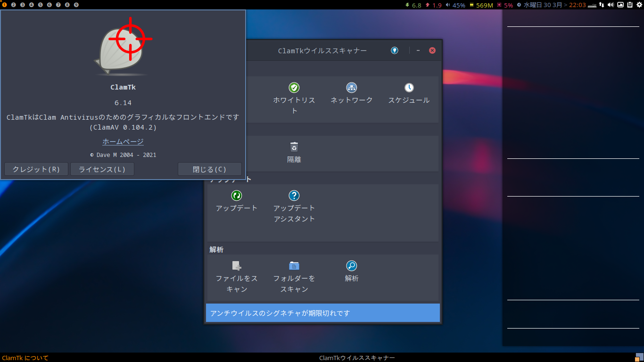Viewport: 644px width, 362px height.
Task: Switch to workspace 3 in top panel
Action: [x=23, y=5]
